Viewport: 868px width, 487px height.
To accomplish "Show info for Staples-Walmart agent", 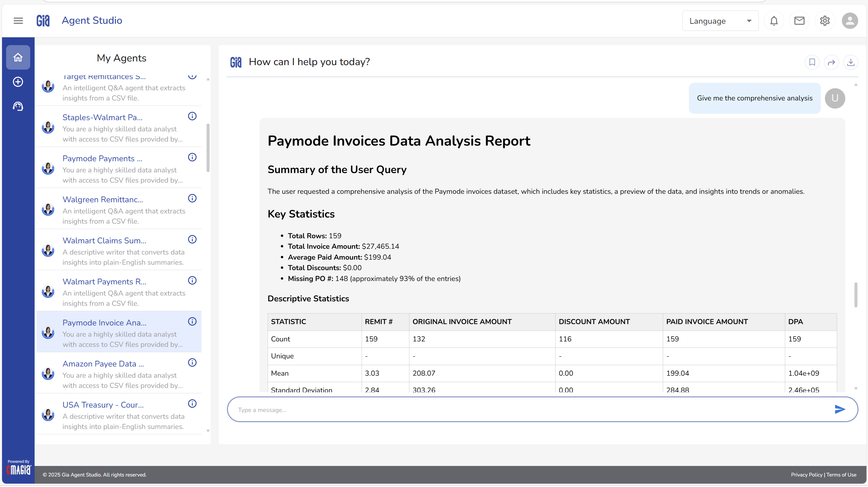I will [192, 116].
